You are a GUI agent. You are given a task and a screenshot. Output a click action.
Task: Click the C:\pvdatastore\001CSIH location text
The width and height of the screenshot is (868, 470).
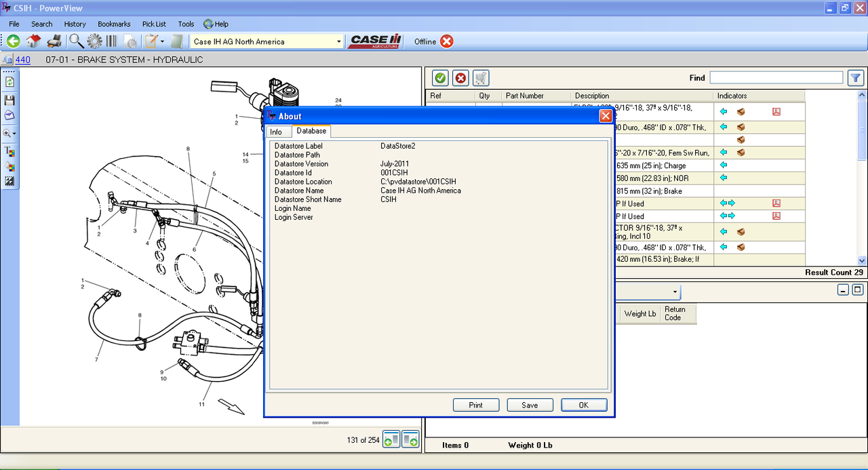(x=418, y=182)
